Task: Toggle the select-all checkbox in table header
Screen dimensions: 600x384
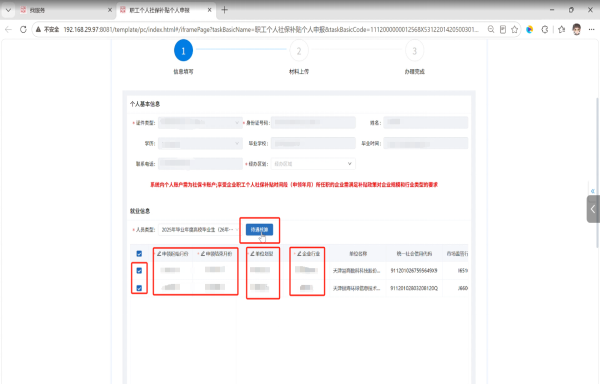Action: tap(139, 254)
